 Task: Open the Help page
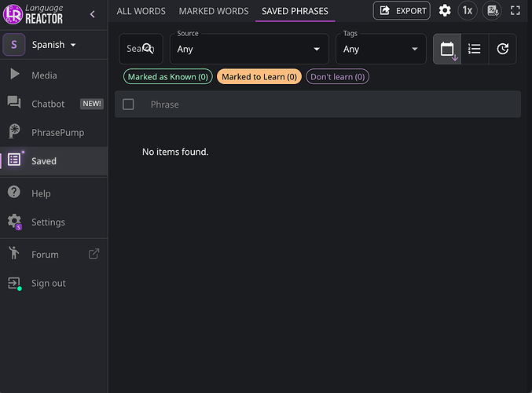(x=54, y=193)
